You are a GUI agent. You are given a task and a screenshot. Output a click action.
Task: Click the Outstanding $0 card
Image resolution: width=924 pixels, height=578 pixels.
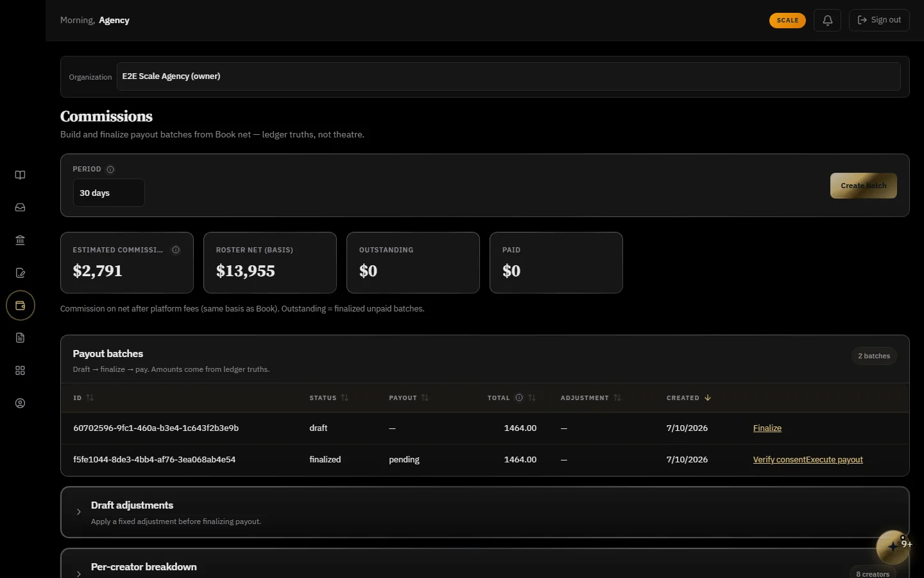(413, 263)
